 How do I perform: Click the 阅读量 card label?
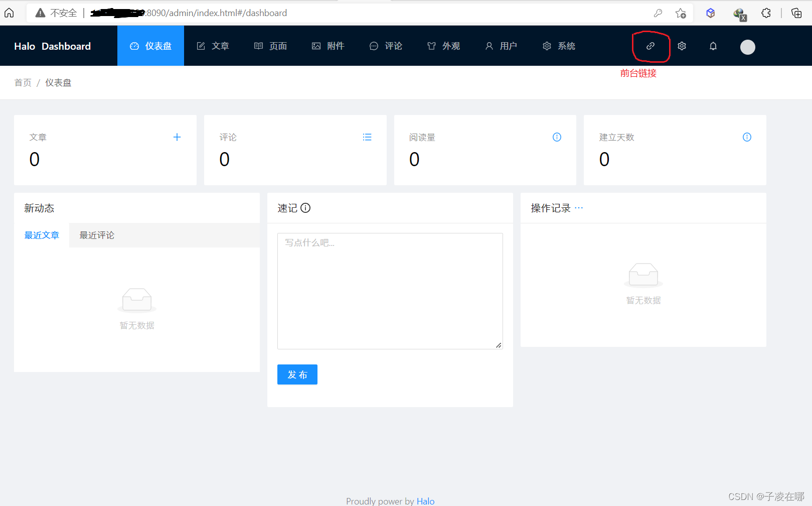click(422, 137)
